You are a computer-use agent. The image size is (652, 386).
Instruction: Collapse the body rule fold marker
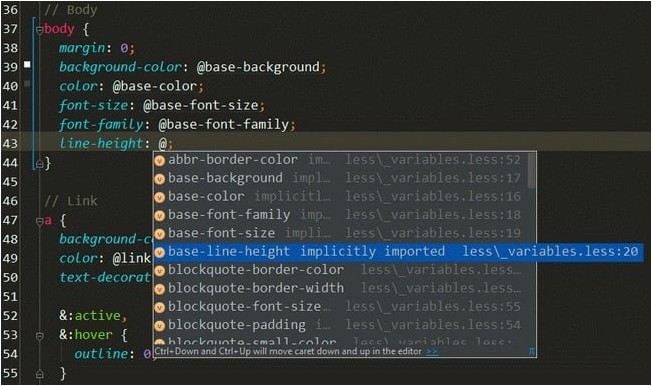click(x=39, y=30)
